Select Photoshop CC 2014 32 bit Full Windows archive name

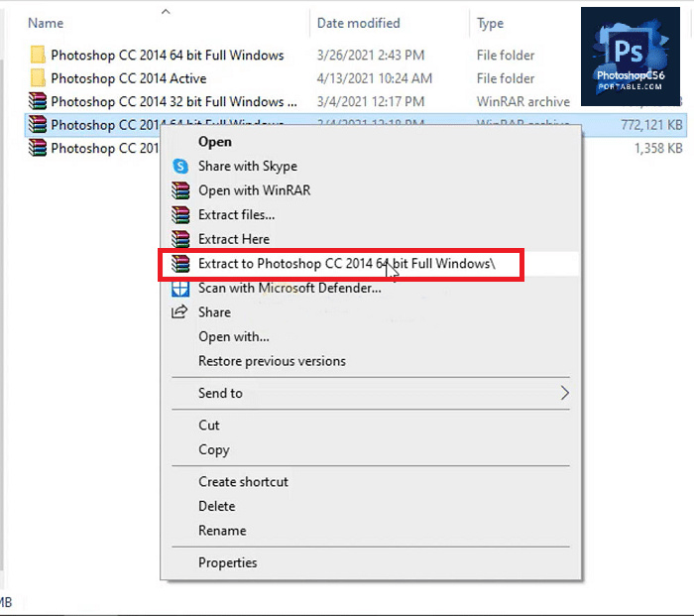(173, 101)
